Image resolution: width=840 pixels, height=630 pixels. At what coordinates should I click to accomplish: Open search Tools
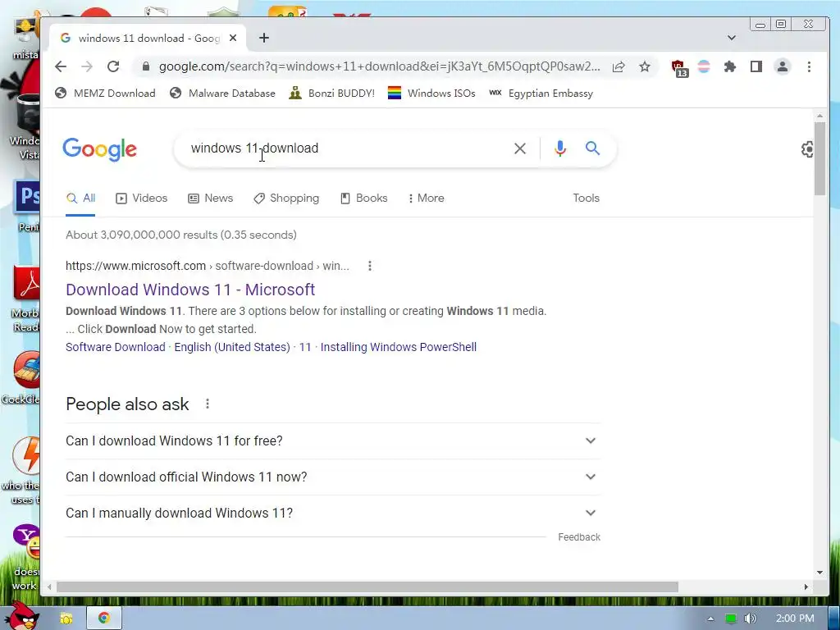coord(586,199)
